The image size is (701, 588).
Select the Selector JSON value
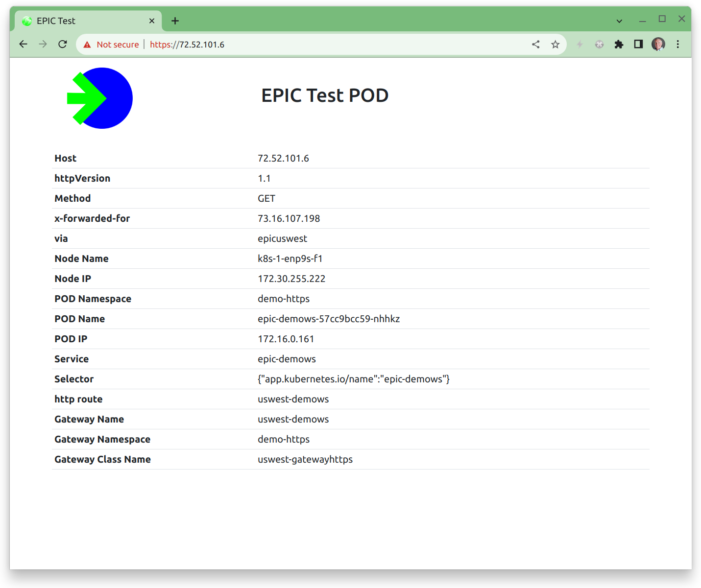coord(354,379)
